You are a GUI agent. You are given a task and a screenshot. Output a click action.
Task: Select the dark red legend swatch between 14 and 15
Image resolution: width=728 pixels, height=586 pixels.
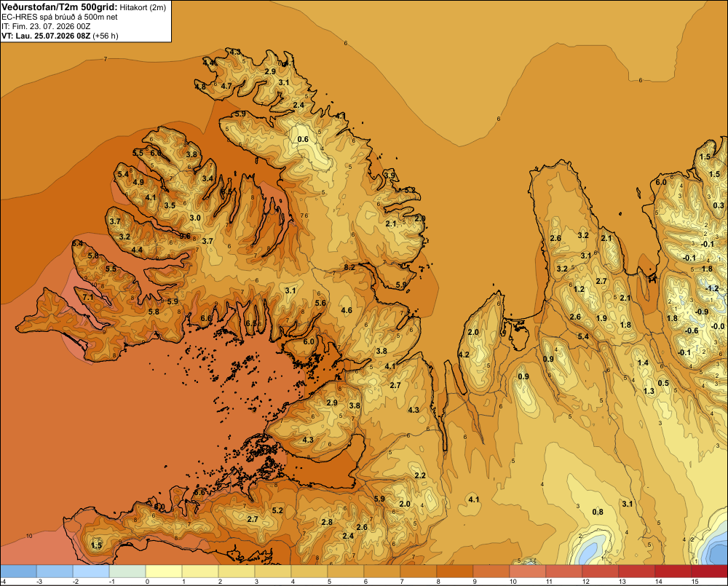coord(673,571)
